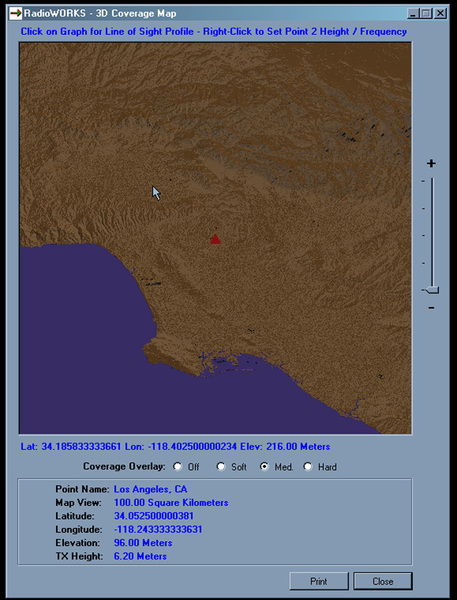
Task: Click the zoom slider thumb handle
Action: [x=431, y=290]
